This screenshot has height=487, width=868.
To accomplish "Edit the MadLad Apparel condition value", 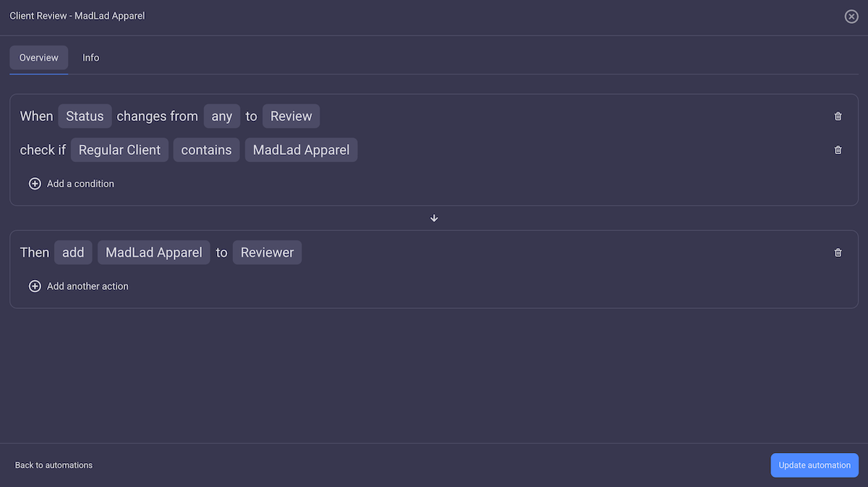I will [301, 150].
